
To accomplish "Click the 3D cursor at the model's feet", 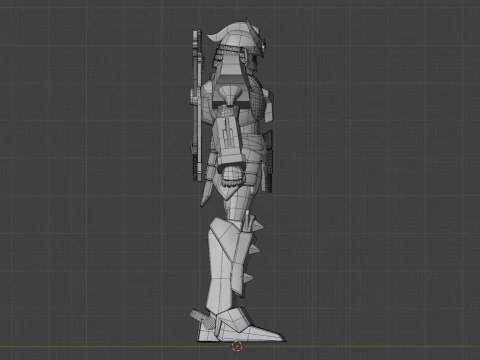I will (237, 346).
